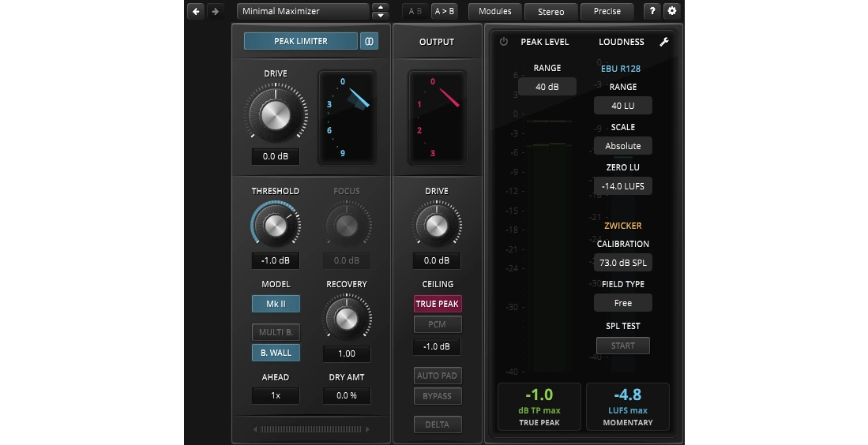868x445 pixels.
Task: Open the FIELD TYPE Free dropdown
Action: click(623, 303)
